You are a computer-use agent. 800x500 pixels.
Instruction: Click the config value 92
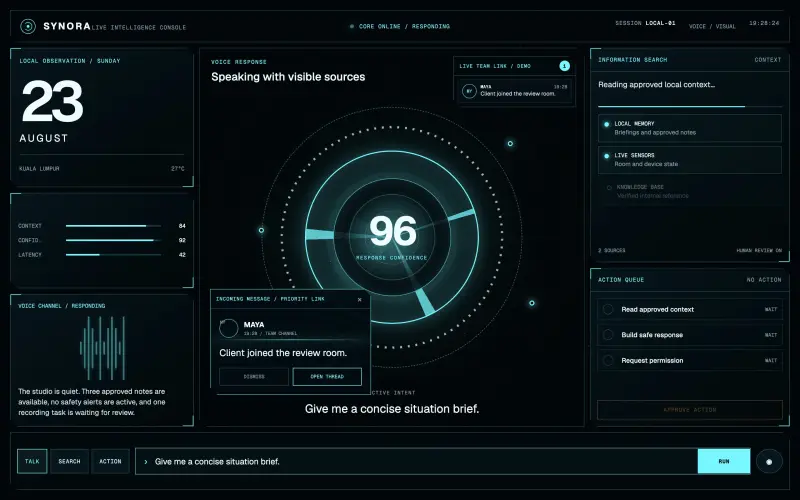point(182,240)
